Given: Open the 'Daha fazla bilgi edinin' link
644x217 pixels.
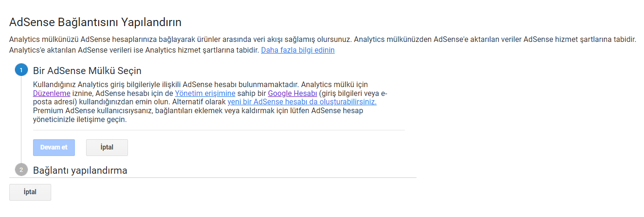Looking at the screenshot, I should click(x=298, y=50).
